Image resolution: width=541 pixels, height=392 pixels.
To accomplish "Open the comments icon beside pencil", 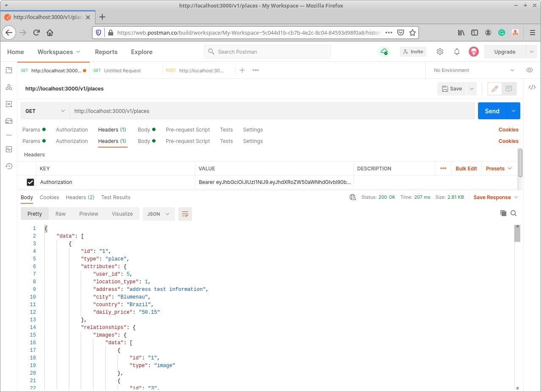I will point(509,89).
